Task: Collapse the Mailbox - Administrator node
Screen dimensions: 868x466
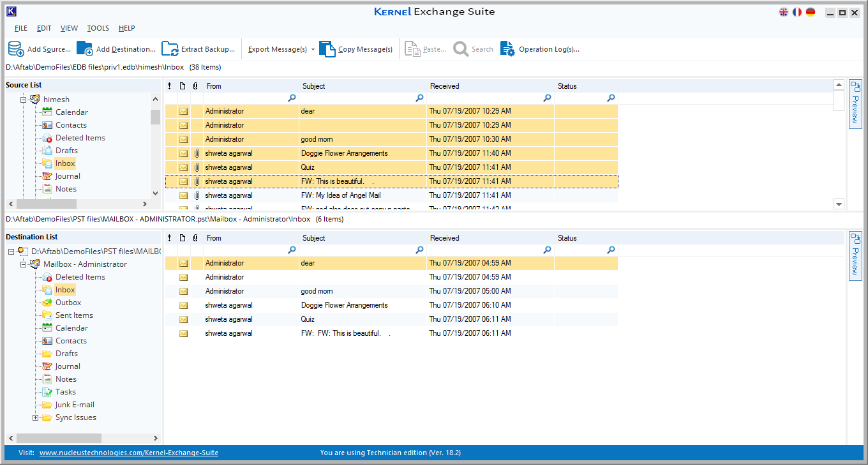Action: point(24,264)
